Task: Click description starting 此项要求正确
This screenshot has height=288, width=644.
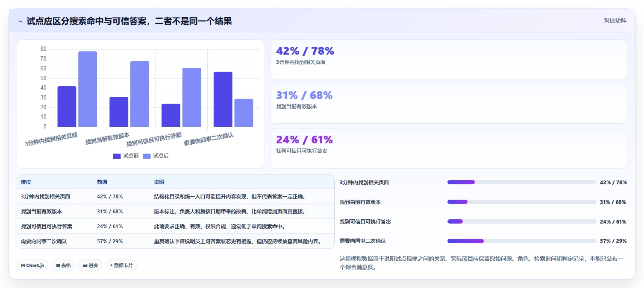Action: point(219,227)
